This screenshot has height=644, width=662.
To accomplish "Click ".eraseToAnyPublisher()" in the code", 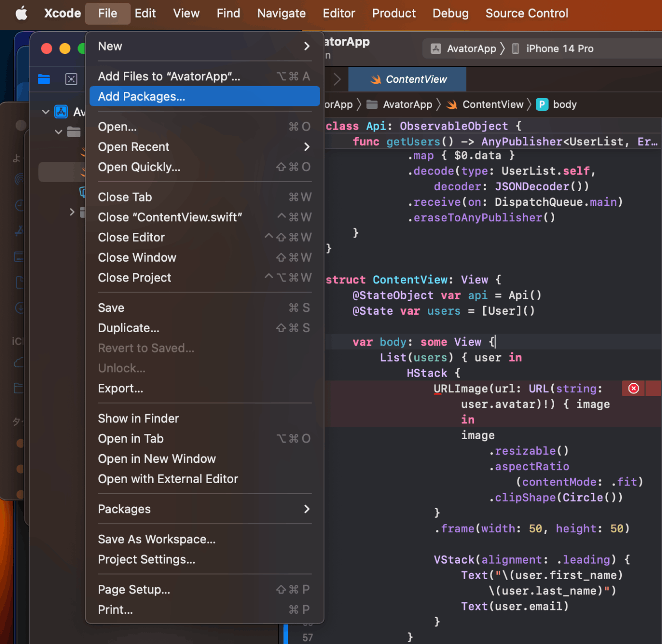I will click(x=481, y=218).
